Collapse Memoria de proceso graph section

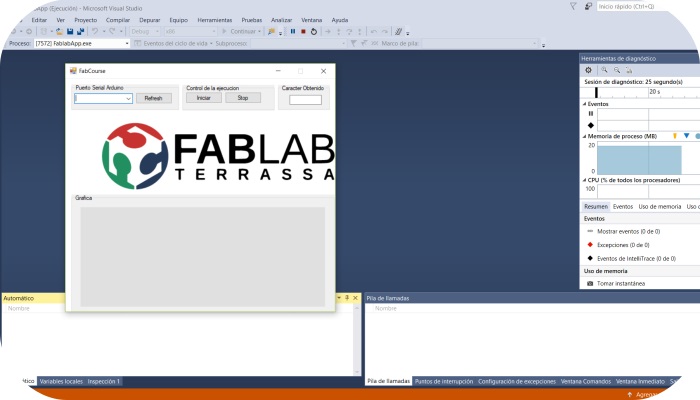[584, 136]
